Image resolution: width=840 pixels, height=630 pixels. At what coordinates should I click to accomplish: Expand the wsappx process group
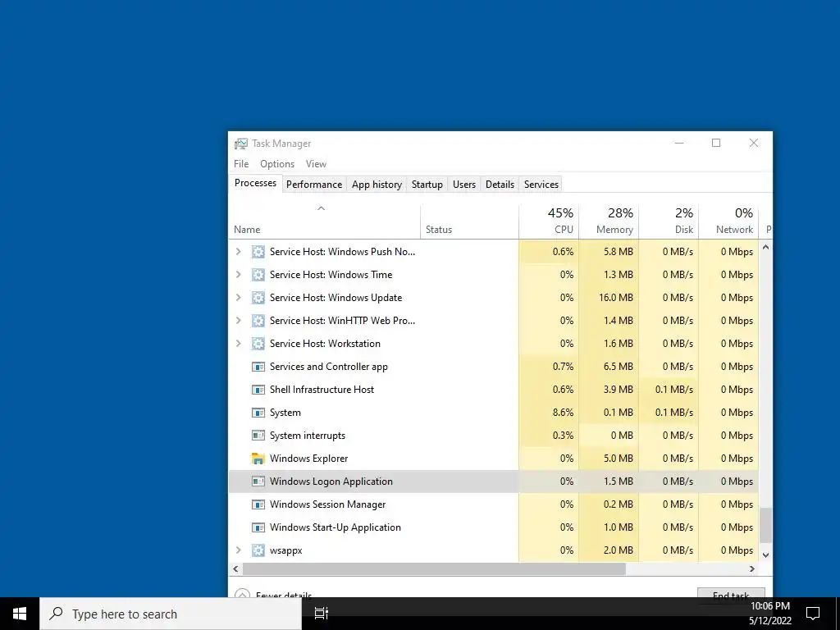point(239,550)
